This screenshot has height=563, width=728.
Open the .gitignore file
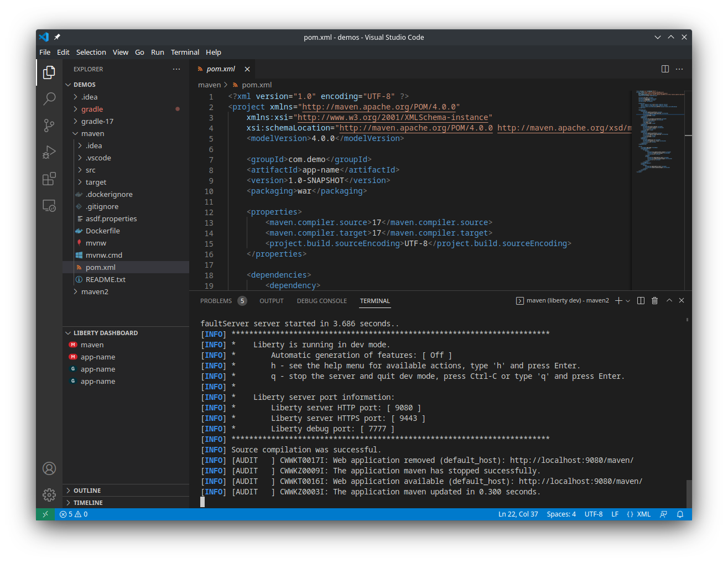(x=126, y=206)
